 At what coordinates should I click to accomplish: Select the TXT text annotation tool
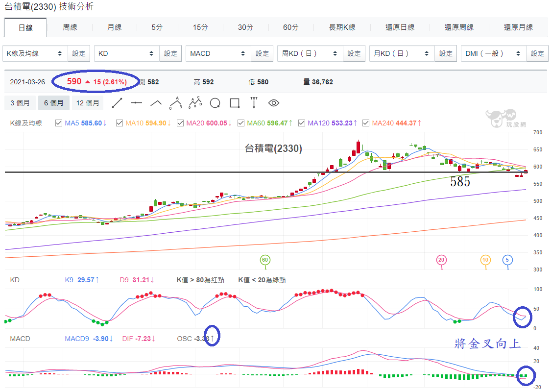pyautogui.click(x=254, y=103)
